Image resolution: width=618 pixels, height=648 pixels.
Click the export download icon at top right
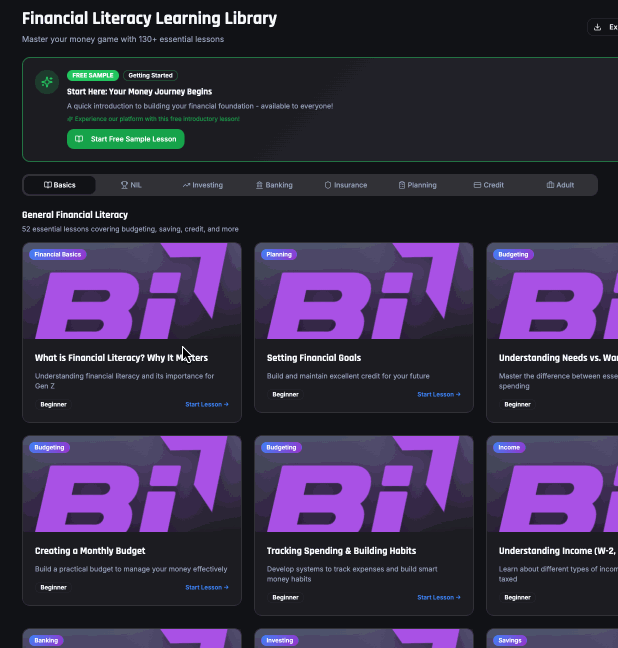tap(598, 27)
